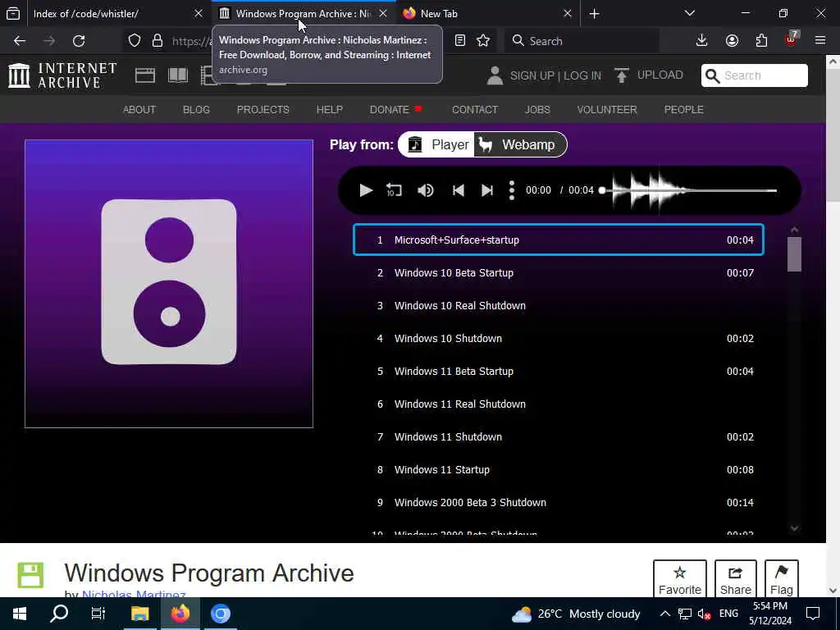
Task: Skip to the previous track
Action: pyautogui.click(x=458, y=190)
